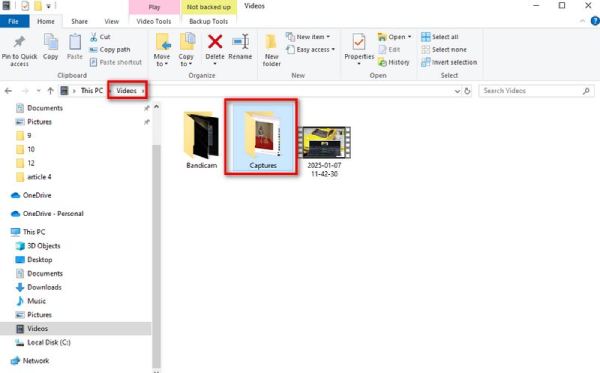Open Downloads in the navigation pane
600x373 pixels.
click(x=44, y=287)
